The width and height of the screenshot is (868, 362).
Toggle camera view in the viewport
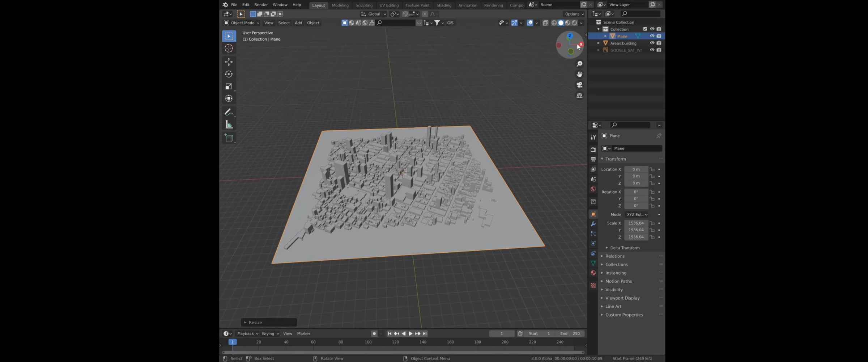579,85
